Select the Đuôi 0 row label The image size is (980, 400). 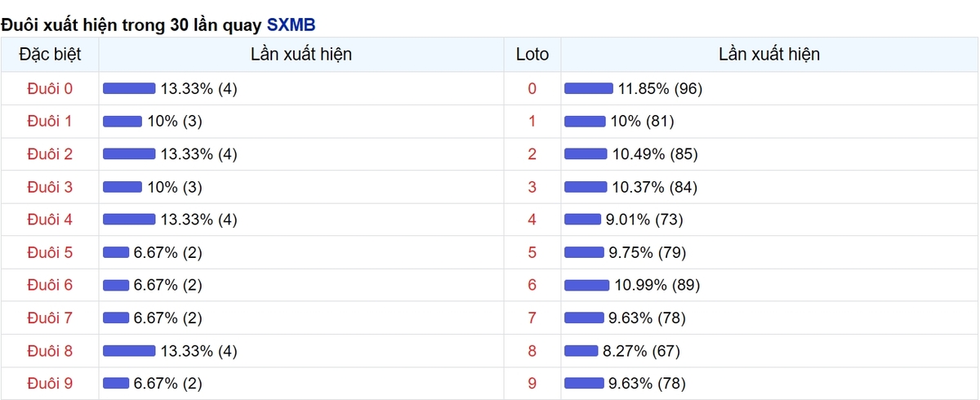[50, 88]
